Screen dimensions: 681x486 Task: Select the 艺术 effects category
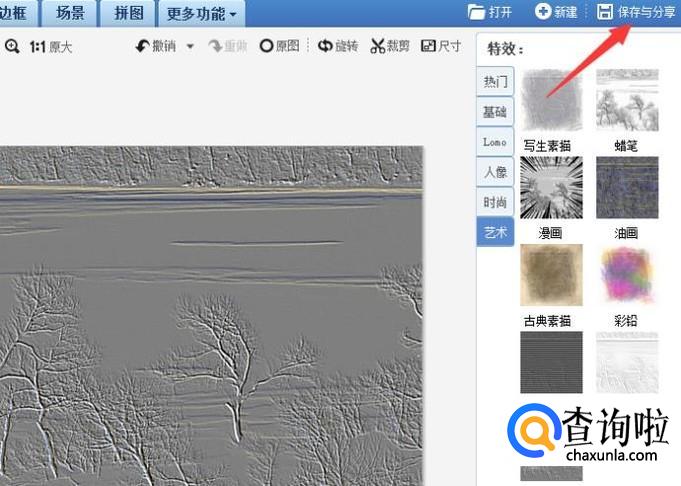[x=495, y=232]
